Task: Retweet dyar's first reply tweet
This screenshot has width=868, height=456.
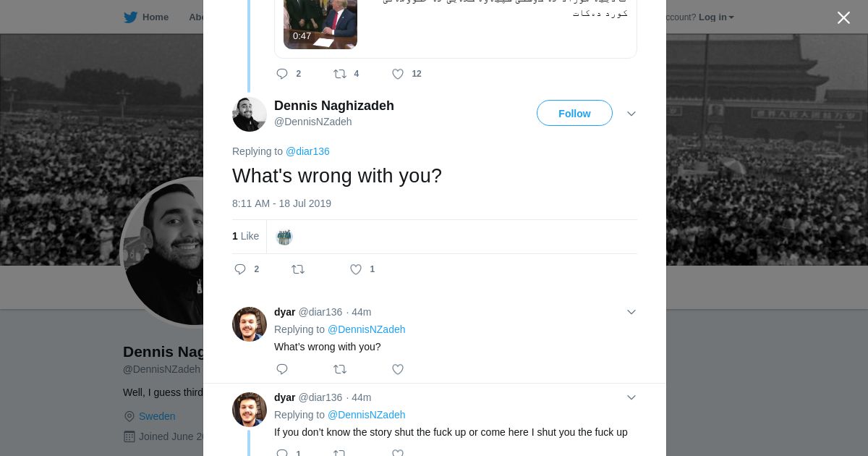Action: coord(340,369)
